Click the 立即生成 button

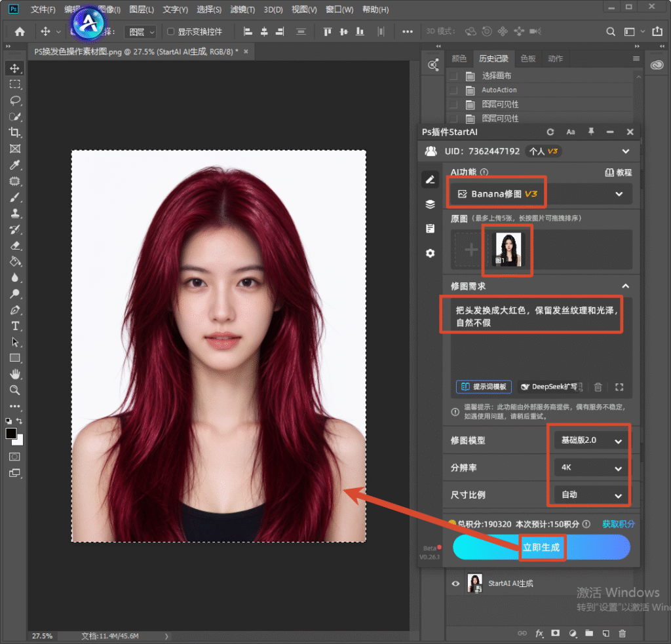pyautogui.click(x=541, y=547)
